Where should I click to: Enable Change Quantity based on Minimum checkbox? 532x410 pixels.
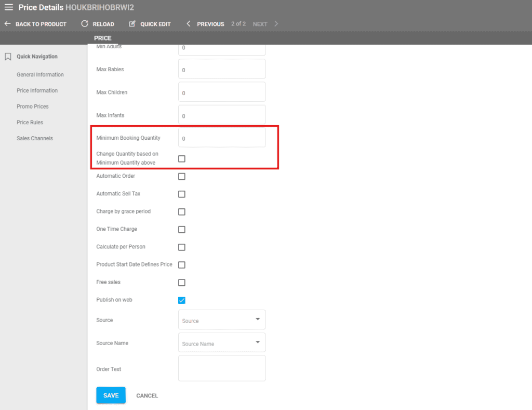182,159
